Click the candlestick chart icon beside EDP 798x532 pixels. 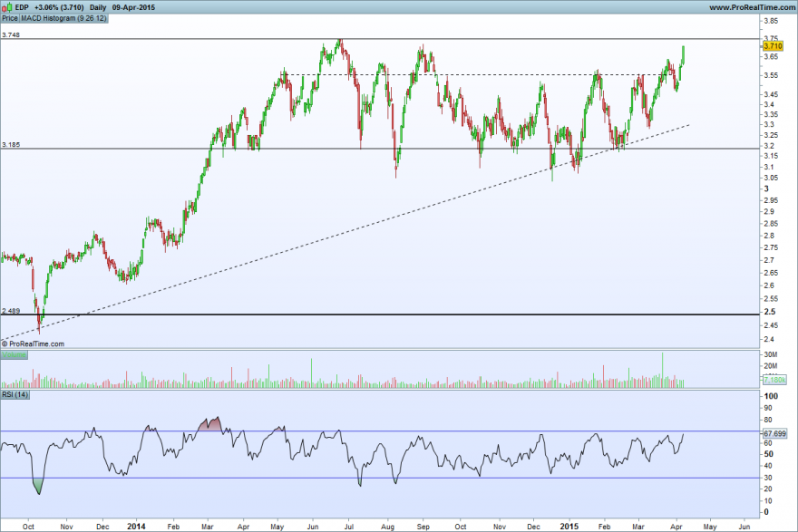click(x=6, y=7)
